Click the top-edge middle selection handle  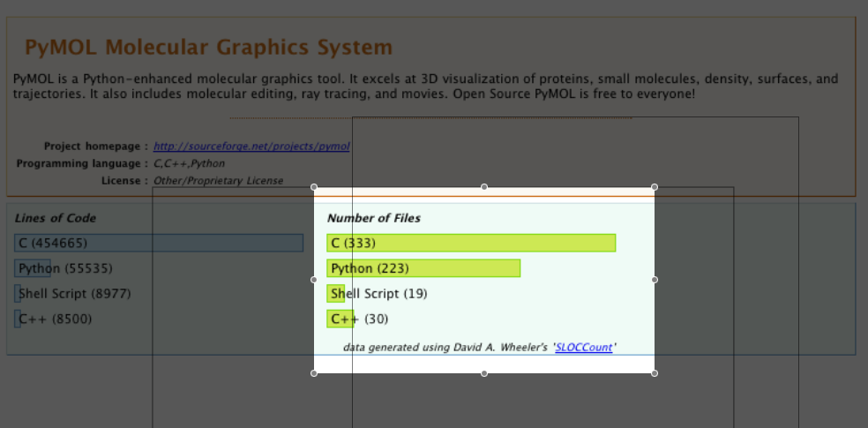click(x=484, y=187)
